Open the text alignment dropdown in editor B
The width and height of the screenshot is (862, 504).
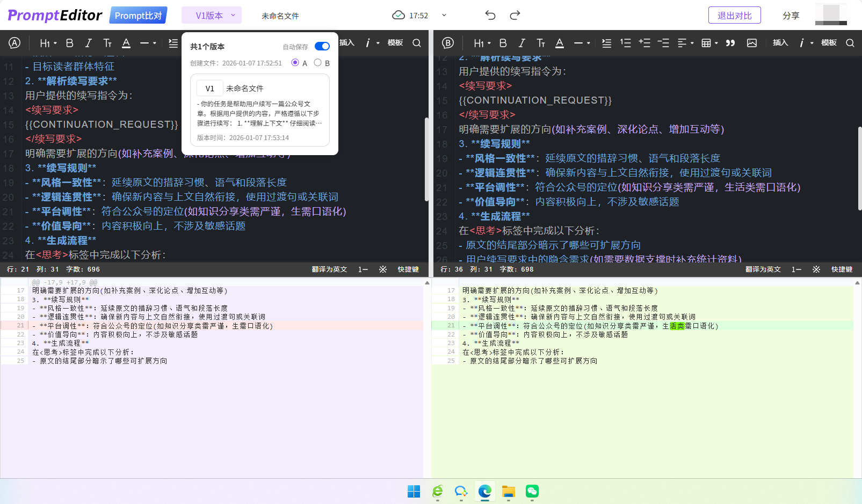click(x=684, y=42)
